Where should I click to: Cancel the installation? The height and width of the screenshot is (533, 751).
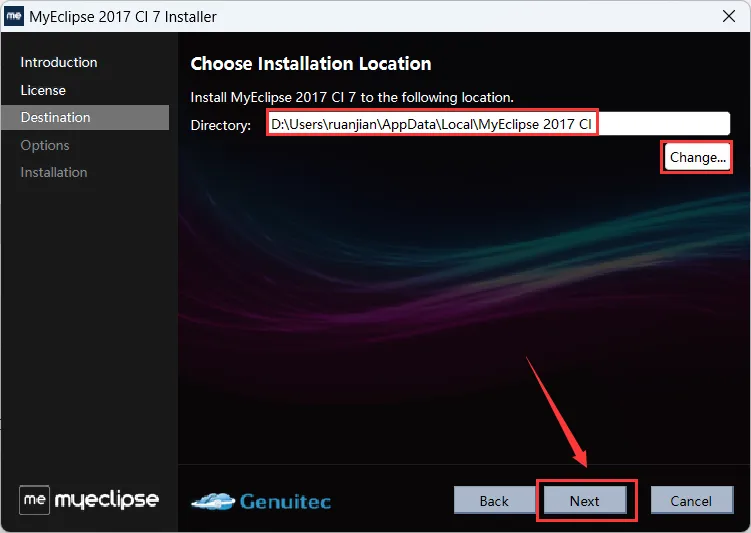tap(691, 501)
